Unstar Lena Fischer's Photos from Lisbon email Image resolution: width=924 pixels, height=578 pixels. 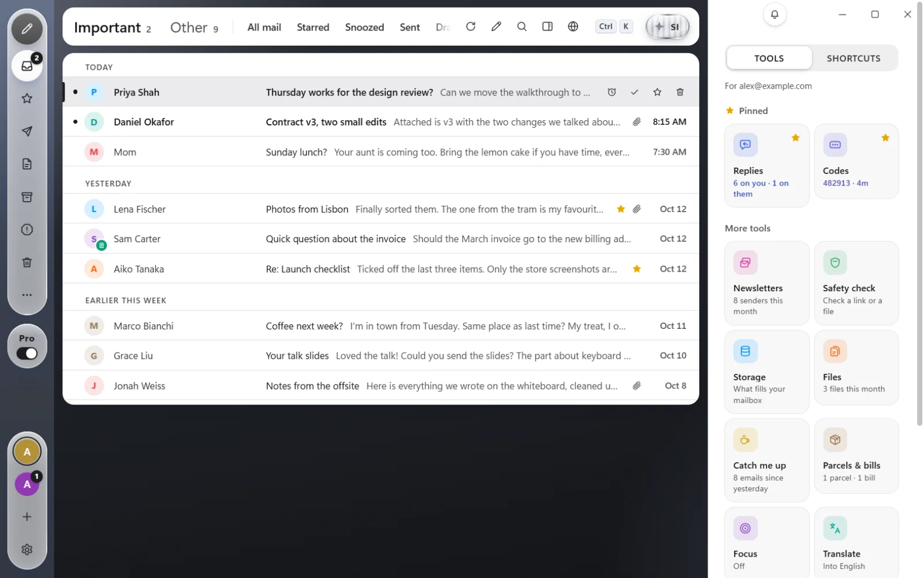[x=621, y=209]
